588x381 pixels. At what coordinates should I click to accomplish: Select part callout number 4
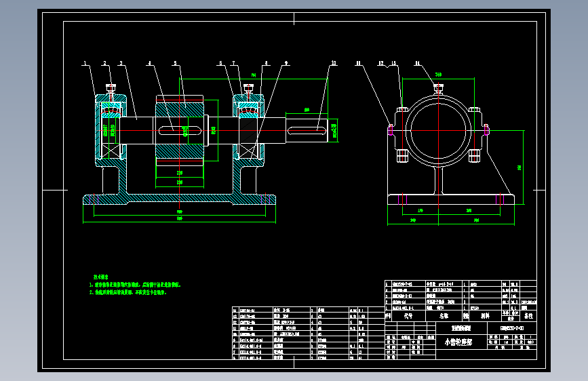pyautogui.click(x=150, y=63)
